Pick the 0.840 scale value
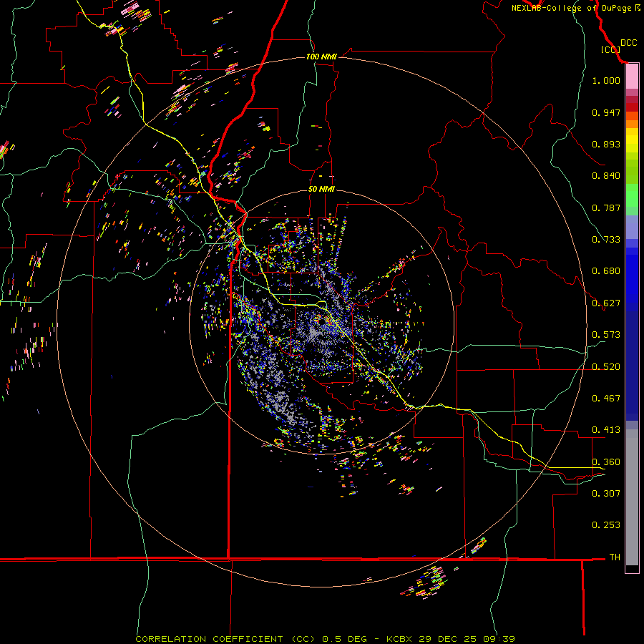Image resolution: width=644 pixels, height=644 pixels. click(606, 176)
